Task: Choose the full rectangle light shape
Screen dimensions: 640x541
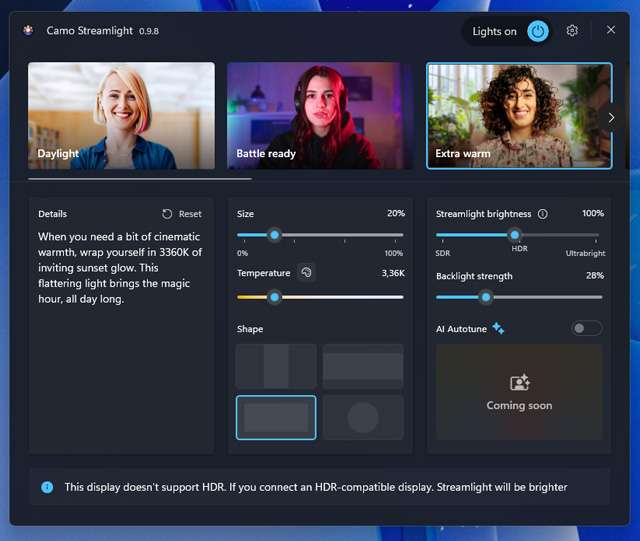Action: 276,417
